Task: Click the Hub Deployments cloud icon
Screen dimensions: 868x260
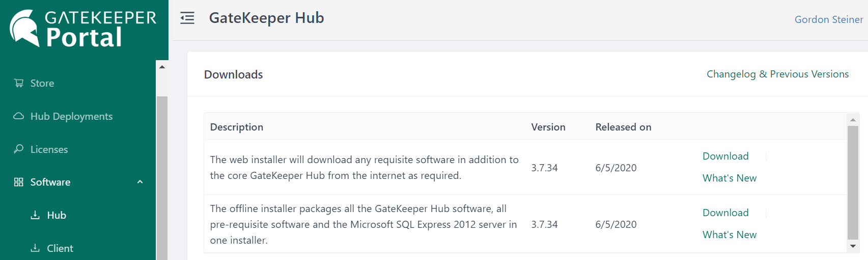Action: click(19, 116)
